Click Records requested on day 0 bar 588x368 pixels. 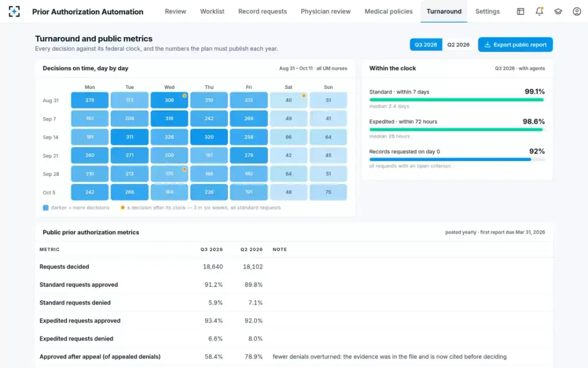[x=456, y=159]
